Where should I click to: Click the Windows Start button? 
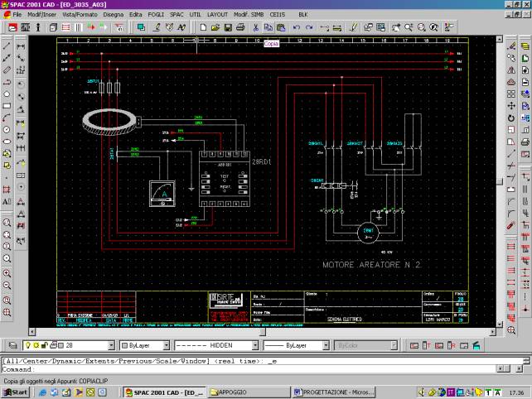(x=16, y=392)
